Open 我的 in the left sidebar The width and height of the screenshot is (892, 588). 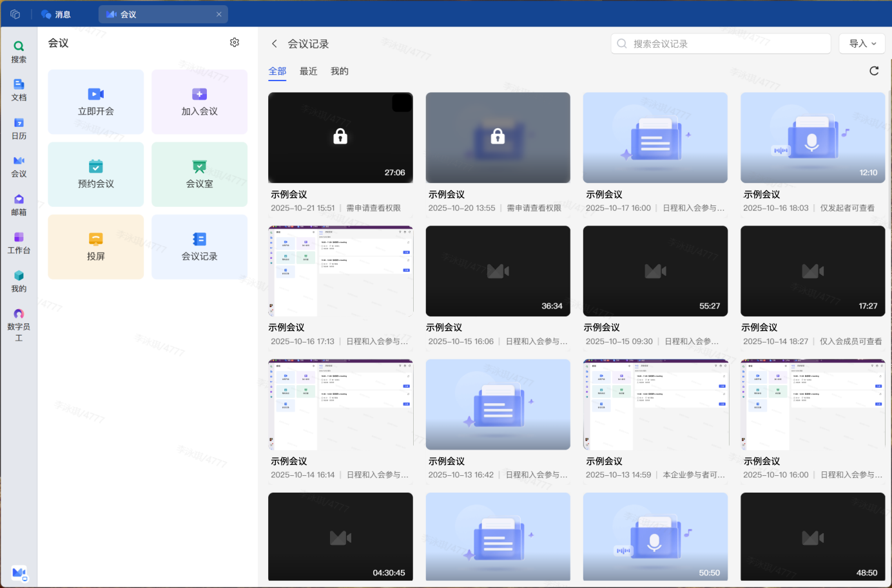(x=19, y=281)
